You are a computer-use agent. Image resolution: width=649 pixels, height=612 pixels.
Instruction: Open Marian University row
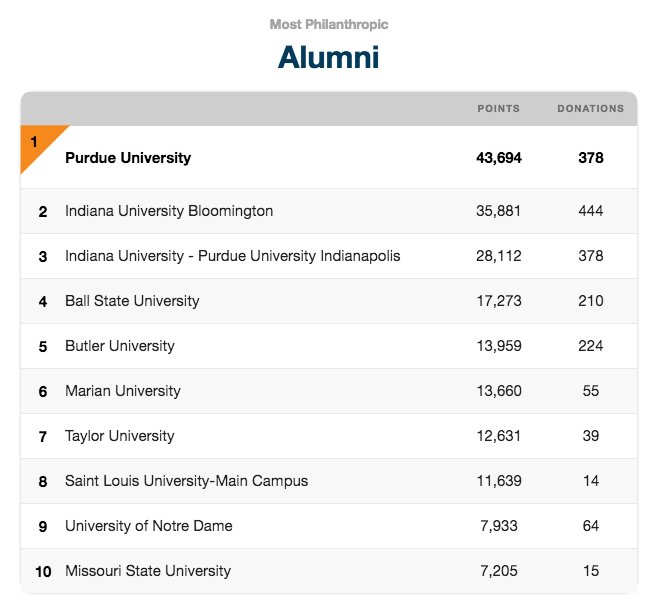[329, 391]
